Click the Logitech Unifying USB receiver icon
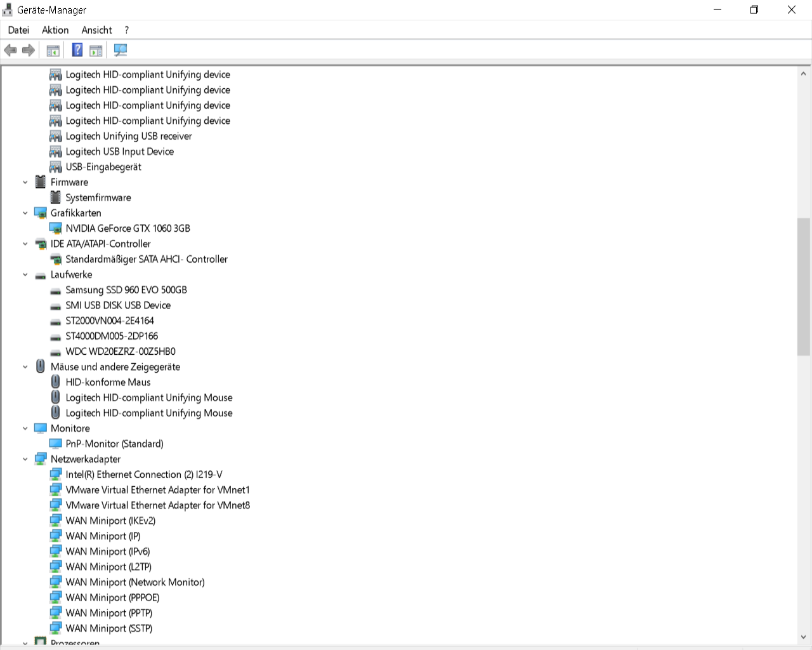Image resolution: width=812 pixels, height=650 pixels. pyautogui.click(x=56, y=136)
